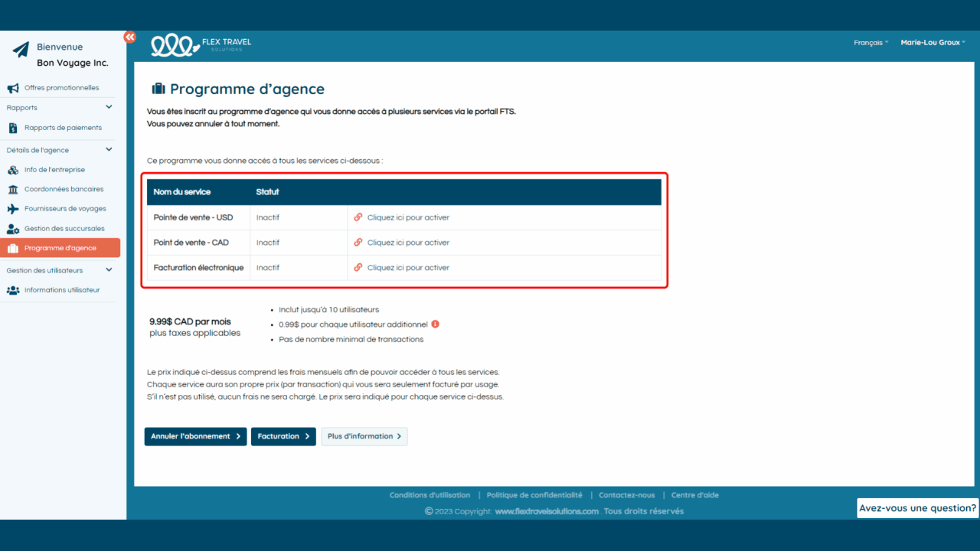Viewport: 980px width, 551px height.
Task: Select Programme d'agence in the sidebar
Action: (61, 248)
